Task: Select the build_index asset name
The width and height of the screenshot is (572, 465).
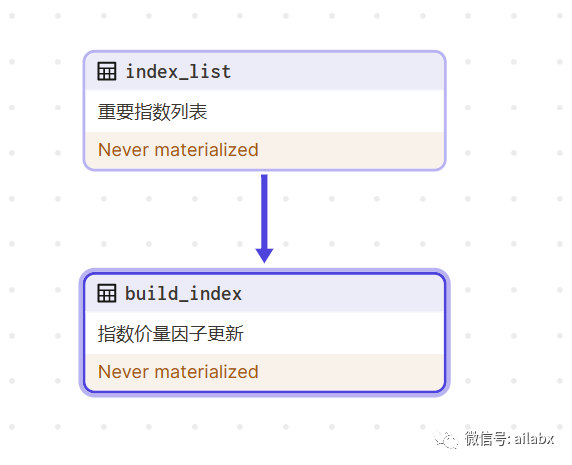Action: tap(183, 294)
